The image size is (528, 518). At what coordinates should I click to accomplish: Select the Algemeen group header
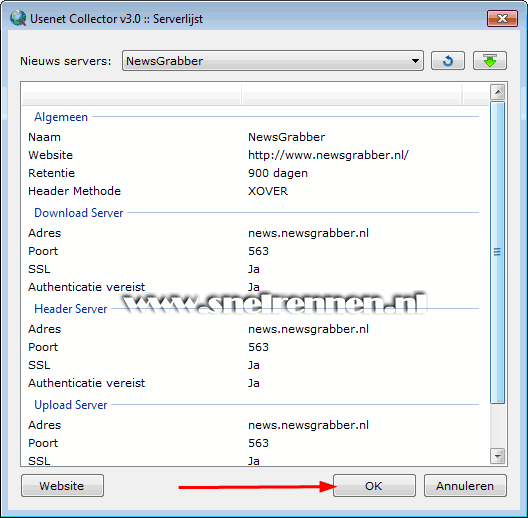[61, 117]
